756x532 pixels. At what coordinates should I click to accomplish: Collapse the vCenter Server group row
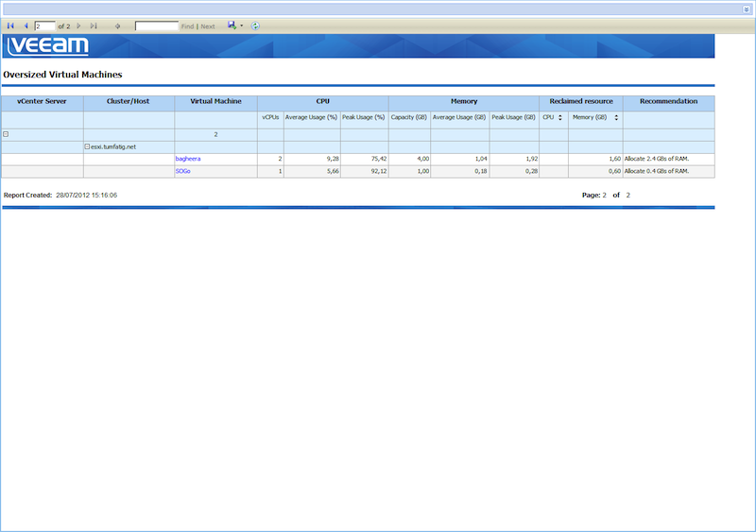click(x=6, y=134)
